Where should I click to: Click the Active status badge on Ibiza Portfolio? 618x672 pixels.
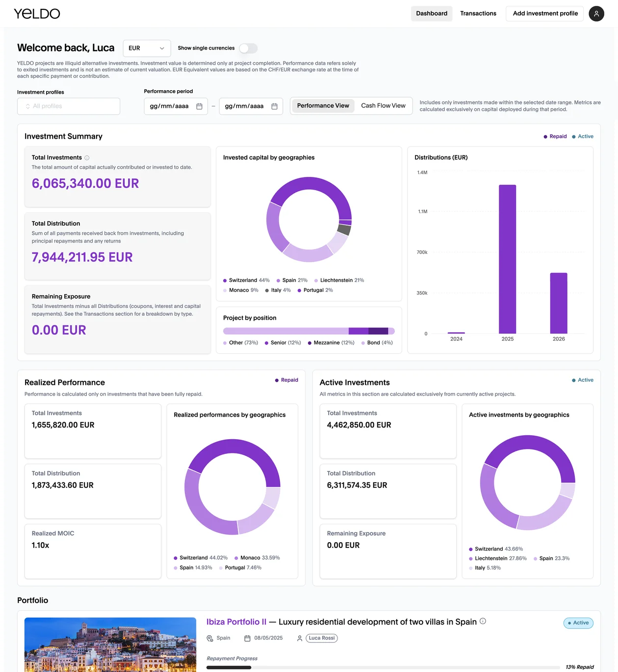click(x=578, y=623)
